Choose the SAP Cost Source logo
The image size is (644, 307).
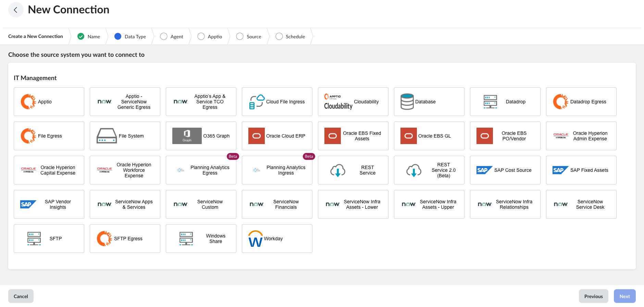(x=485, y=170)
